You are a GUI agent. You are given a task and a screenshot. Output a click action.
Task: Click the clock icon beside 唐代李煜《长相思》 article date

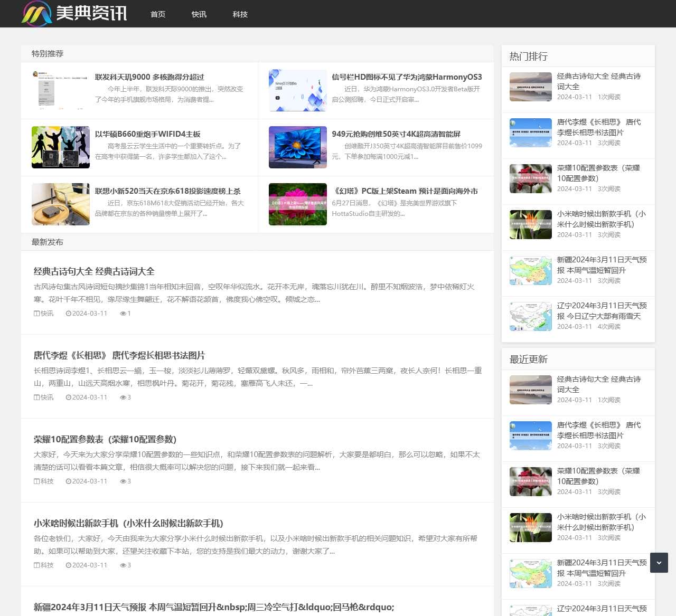(68, 397)
